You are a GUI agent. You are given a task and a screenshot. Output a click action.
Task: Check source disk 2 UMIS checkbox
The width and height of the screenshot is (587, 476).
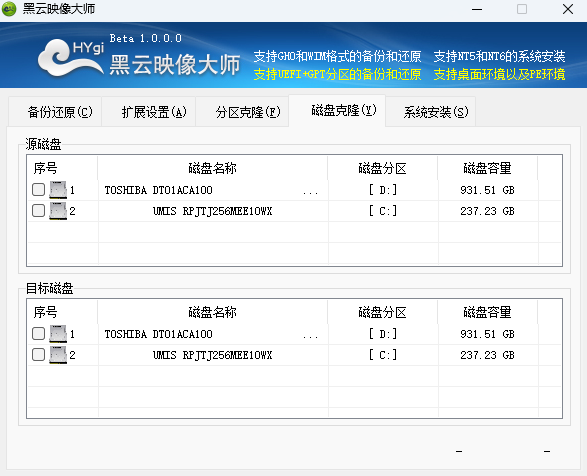point(38,211)
